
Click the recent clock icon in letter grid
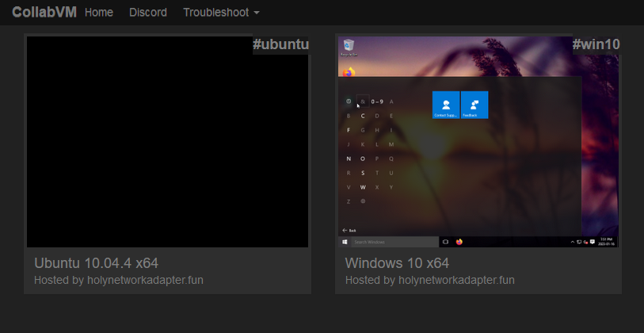point(349,101)
